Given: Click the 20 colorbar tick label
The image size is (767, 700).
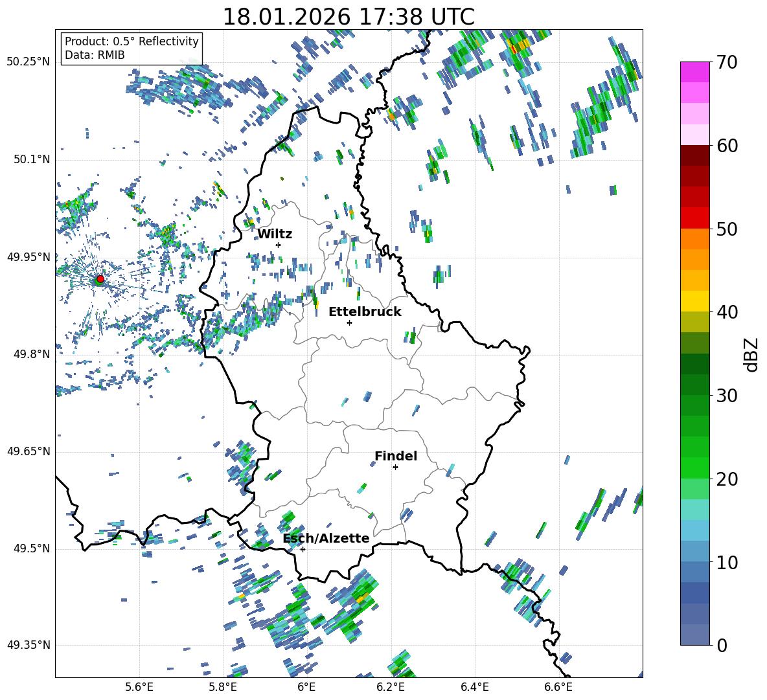Looking at the screenshot, I should (726, 479).
